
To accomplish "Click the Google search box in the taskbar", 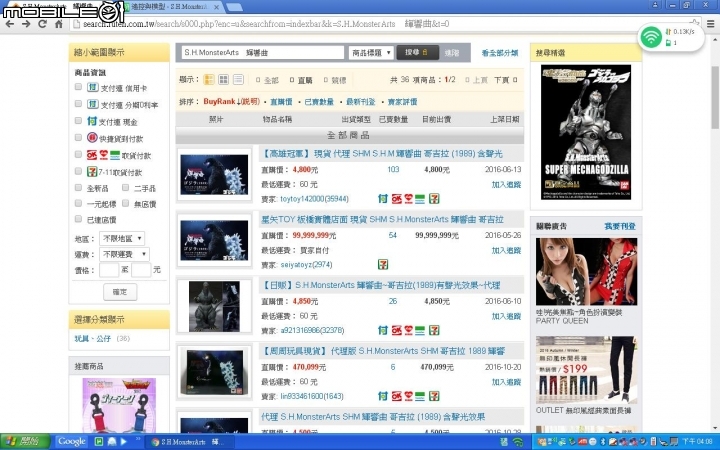I will (72, 442).
